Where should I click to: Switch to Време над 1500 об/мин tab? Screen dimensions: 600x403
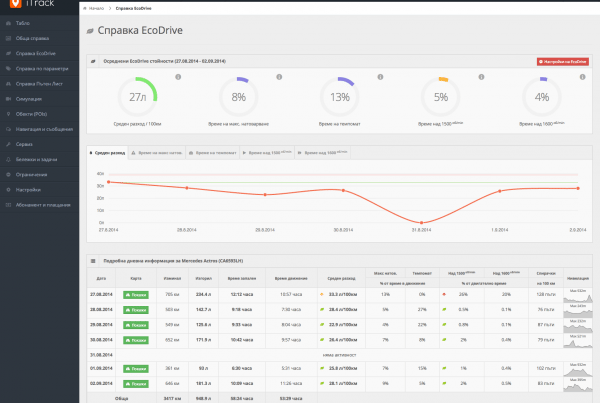(x=267, y=153)
